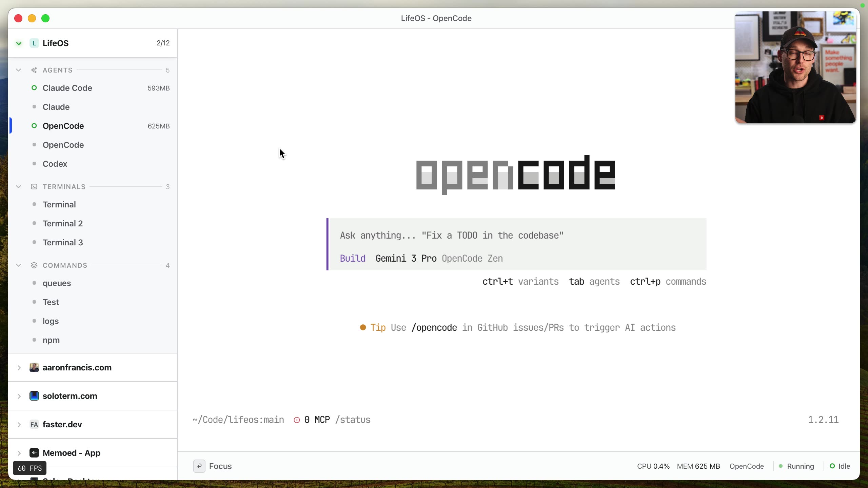868x488 pixels.
Task: Click the Memoed - App icon
Action: point(34,453)
